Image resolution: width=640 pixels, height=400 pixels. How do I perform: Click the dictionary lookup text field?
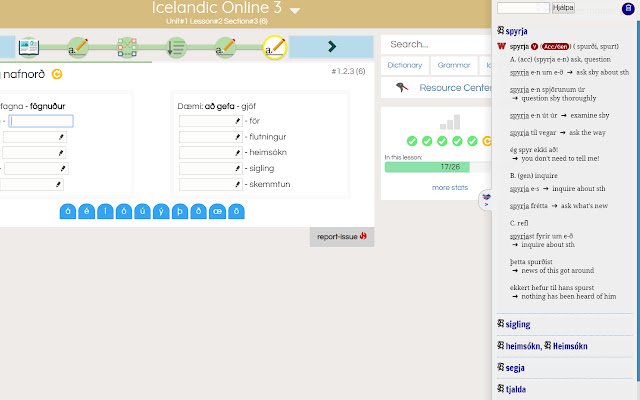tap(523, 8)
